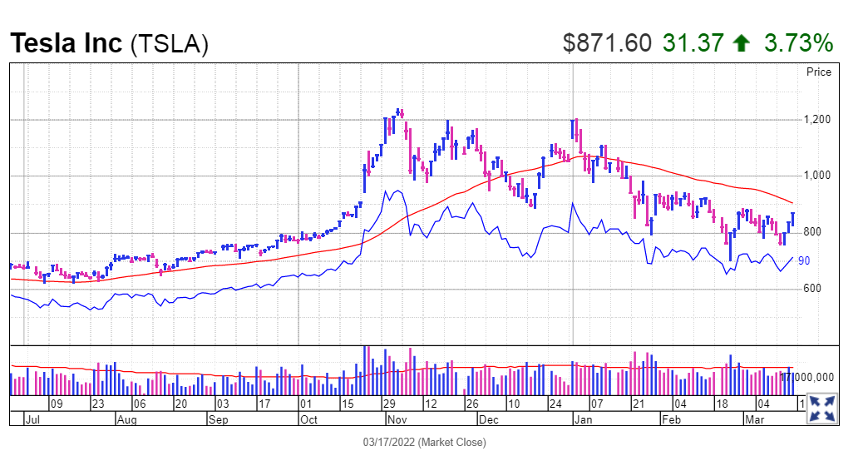Click the 20 August date tick
Viewport: 868px width, 456px height.
click(x=181, y=404)
